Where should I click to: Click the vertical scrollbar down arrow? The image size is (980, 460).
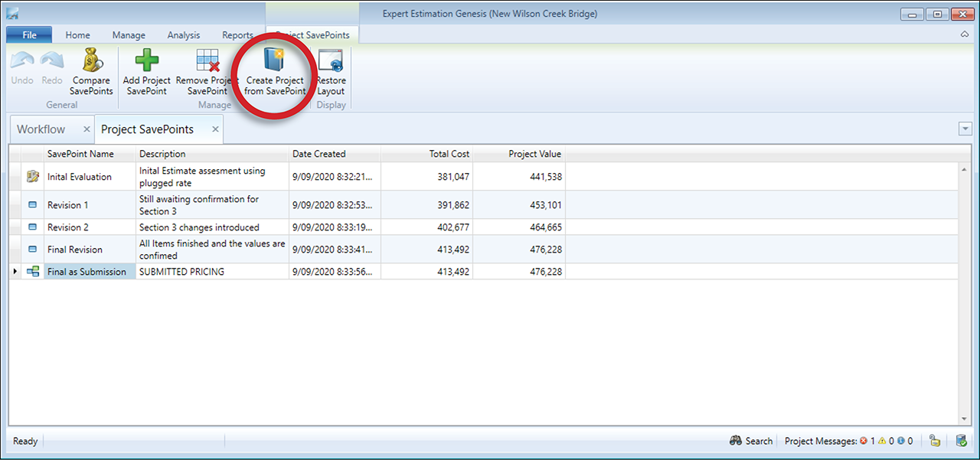964,419
